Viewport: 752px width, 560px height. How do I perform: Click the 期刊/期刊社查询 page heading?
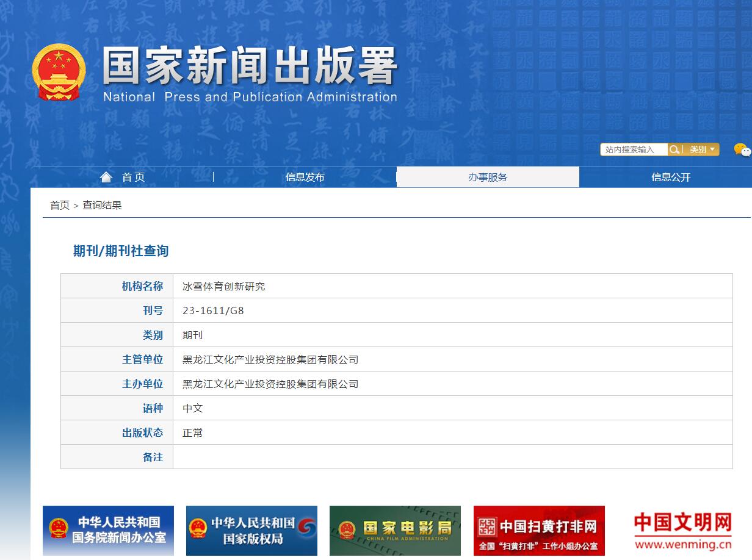coord(120,251)
